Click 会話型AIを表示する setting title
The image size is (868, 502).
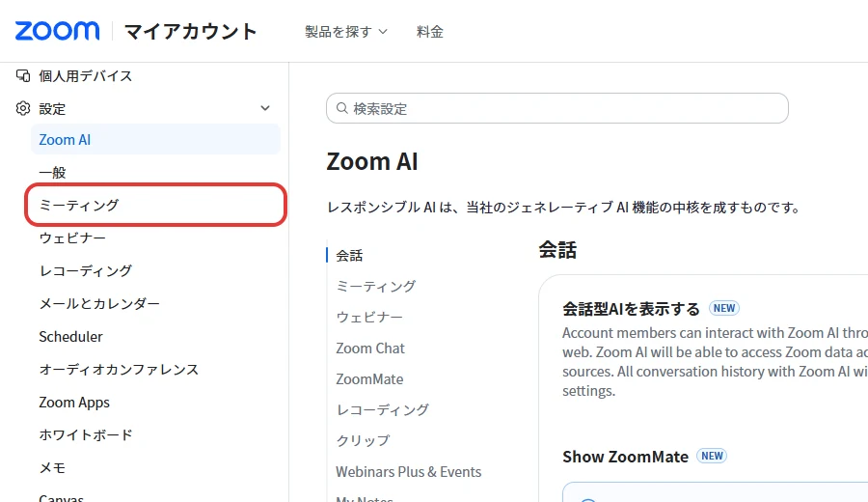pos(631,309)
